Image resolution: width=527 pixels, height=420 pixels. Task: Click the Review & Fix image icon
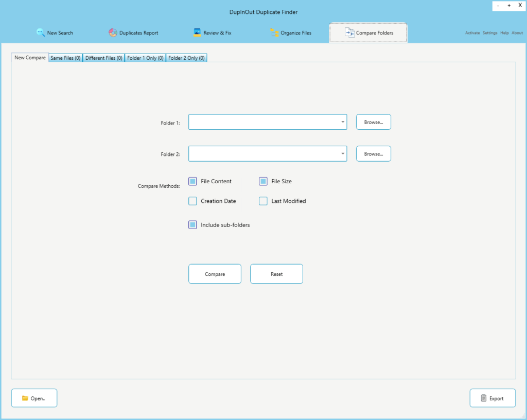pyautogui.click(x=197, y=32)
